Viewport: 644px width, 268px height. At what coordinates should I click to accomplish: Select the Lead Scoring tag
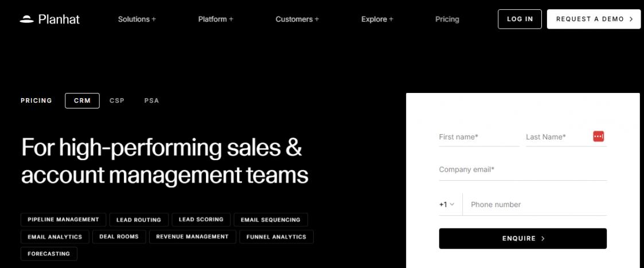pos(201,219)
